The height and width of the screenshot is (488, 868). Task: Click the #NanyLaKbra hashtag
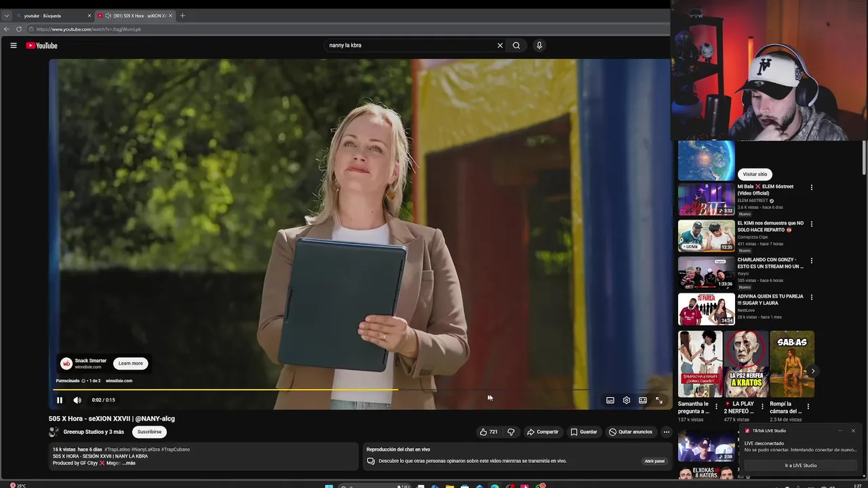point(145,449)
